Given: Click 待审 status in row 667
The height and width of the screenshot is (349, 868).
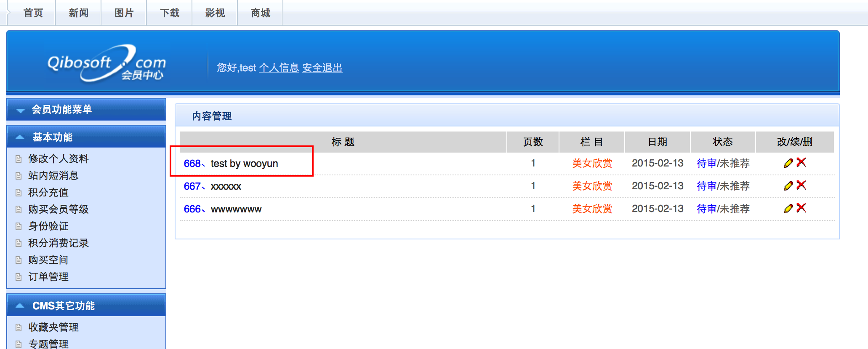Looking at the screenshot, I should click(x=707, y=186).
